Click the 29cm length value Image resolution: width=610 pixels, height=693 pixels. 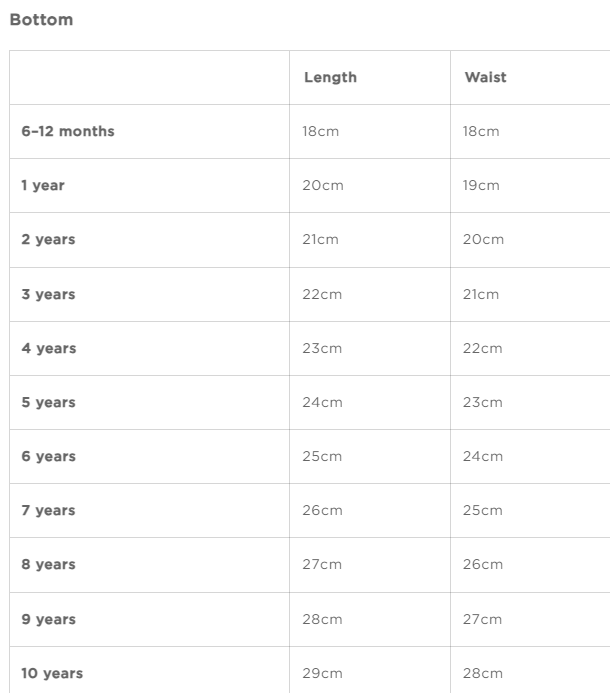322,673
